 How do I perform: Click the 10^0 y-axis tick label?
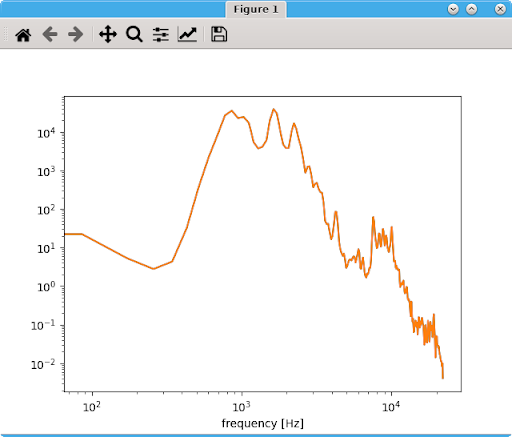(x=46, y=287)
